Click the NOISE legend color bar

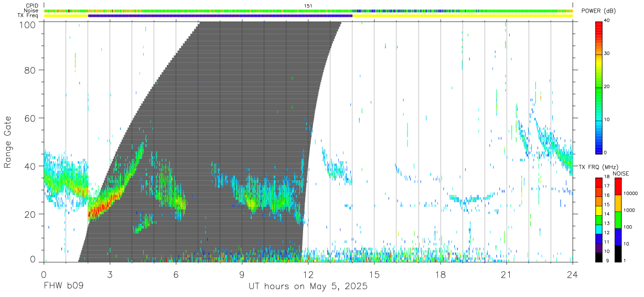click(x=618, y=219)
